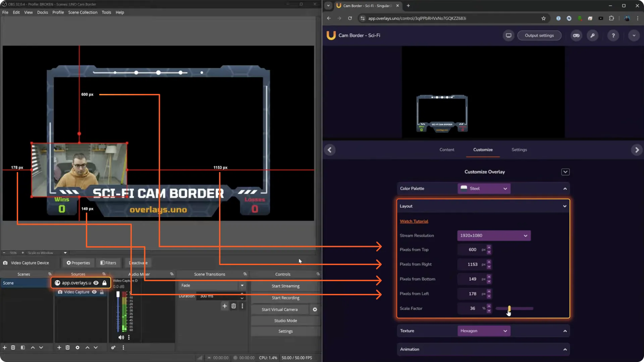644x362 pixels.
Task: Open the Tools menu in OBS
Action: coord(106,12)
